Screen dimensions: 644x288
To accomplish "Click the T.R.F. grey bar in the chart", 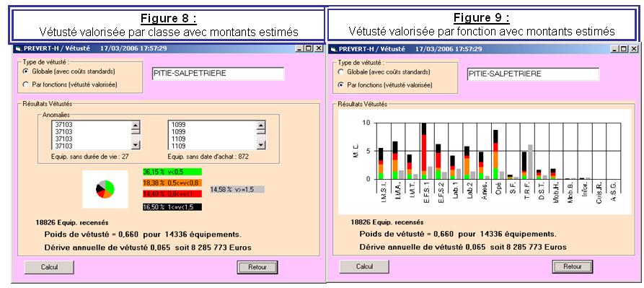I will (x=530, y=162).
